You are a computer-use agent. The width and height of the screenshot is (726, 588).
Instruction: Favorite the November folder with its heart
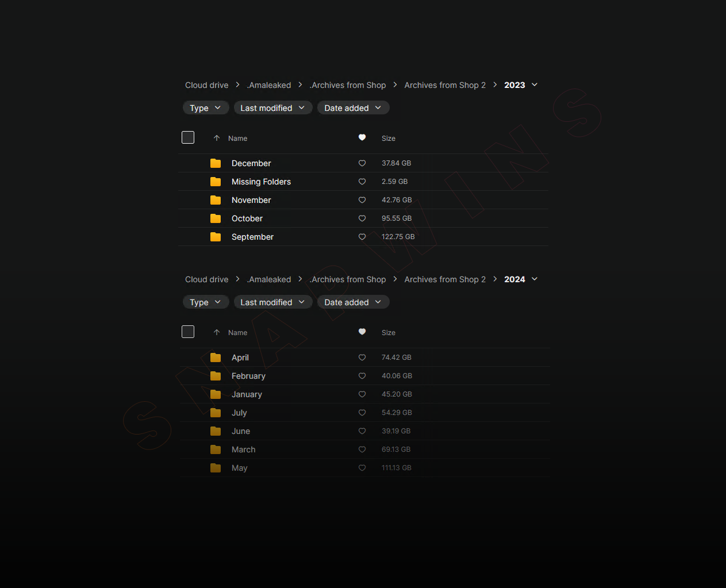point(362,200)
